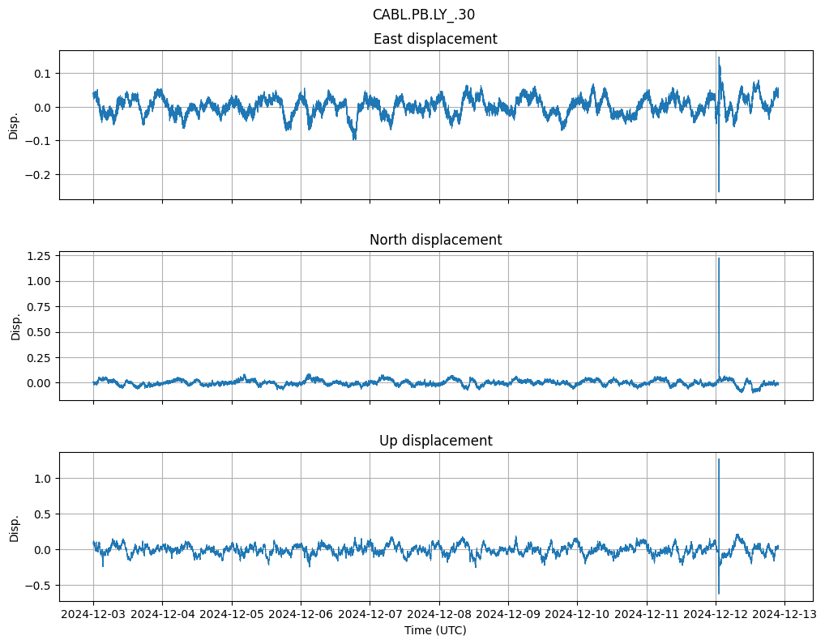The width and height of the screenshot is (825, 644).
Task: Select the 2024-12-03 date tick label
Action: pyautogui.click(x=93, y=615)
